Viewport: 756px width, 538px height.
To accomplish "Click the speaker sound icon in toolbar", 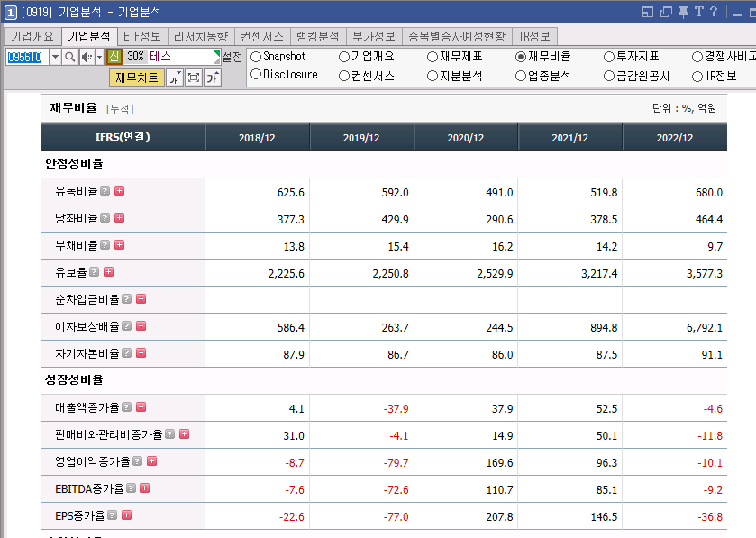I will 87,58.
